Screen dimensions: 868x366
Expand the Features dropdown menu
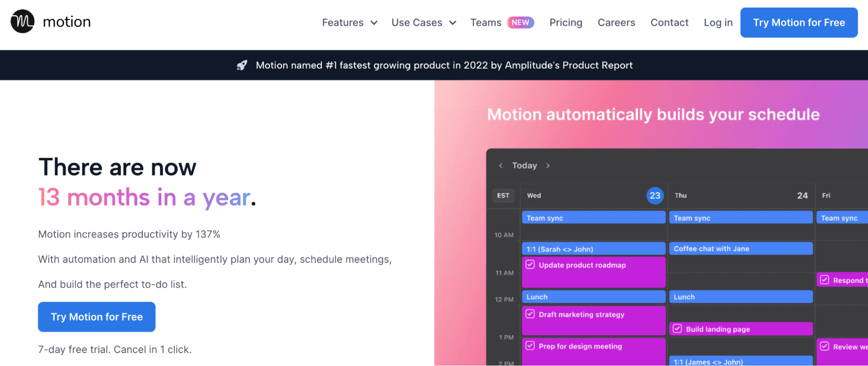(x=350, y=23)
